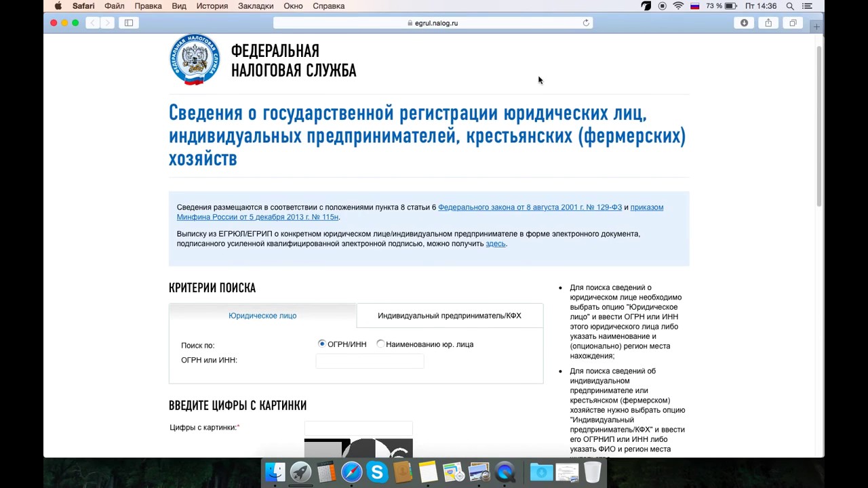868x488 pixels.
Task: Open the Safari share button
Action: click(768, 23)
